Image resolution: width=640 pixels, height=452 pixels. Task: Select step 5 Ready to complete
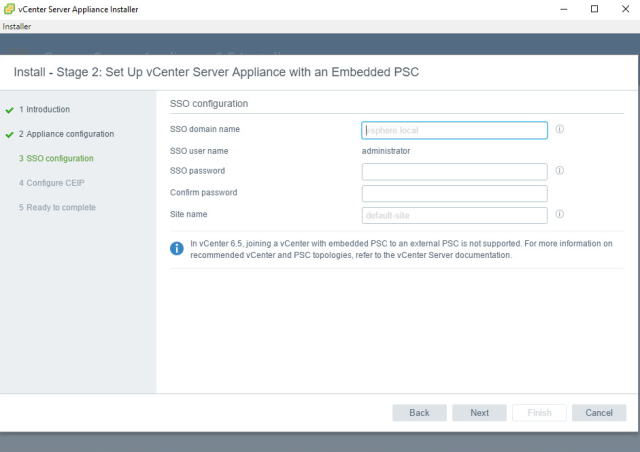[x=57, y=207]
